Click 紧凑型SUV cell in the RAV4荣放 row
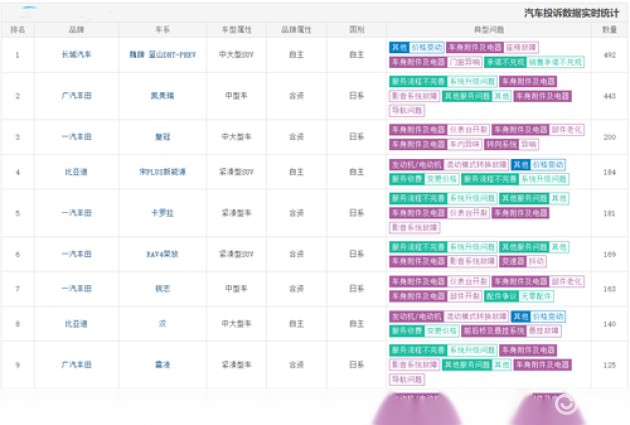 point(236,254)
